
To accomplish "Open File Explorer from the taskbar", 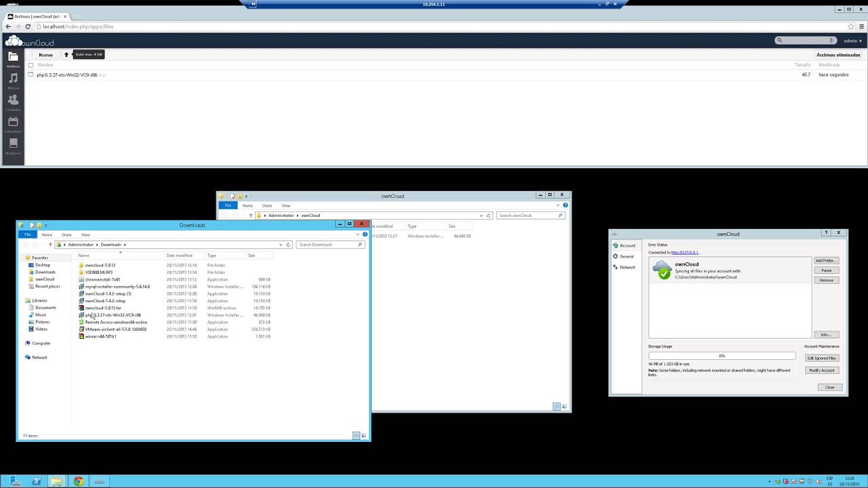I will [57, 482].
